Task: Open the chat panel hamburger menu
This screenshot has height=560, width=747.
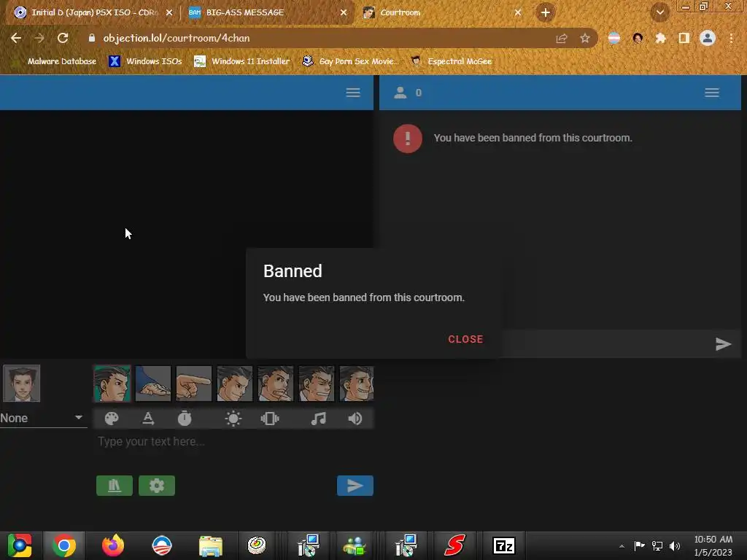Action: (x=712, y=93)
